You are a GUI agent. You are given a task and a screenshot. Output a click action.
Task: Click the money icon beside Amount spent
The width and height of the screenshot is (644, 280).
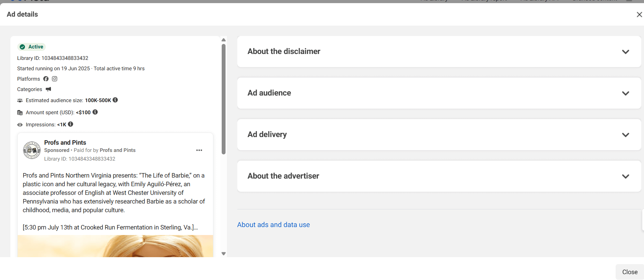[x=20, y=112]
